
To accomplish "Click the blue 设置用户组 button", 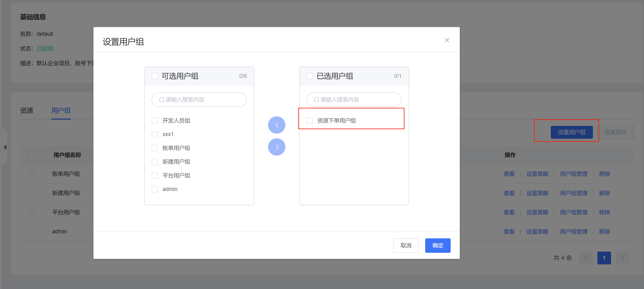I will coord(572,132).
